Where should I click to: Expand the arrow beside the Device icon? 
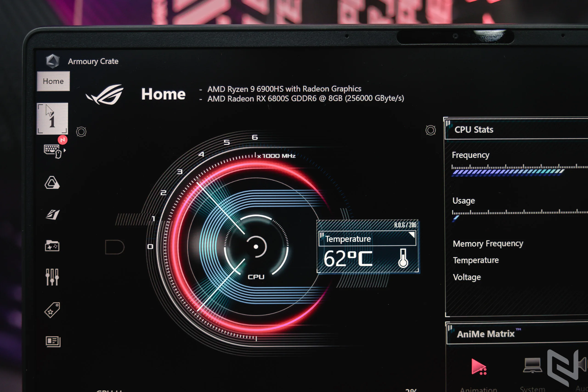pos(65,150)
